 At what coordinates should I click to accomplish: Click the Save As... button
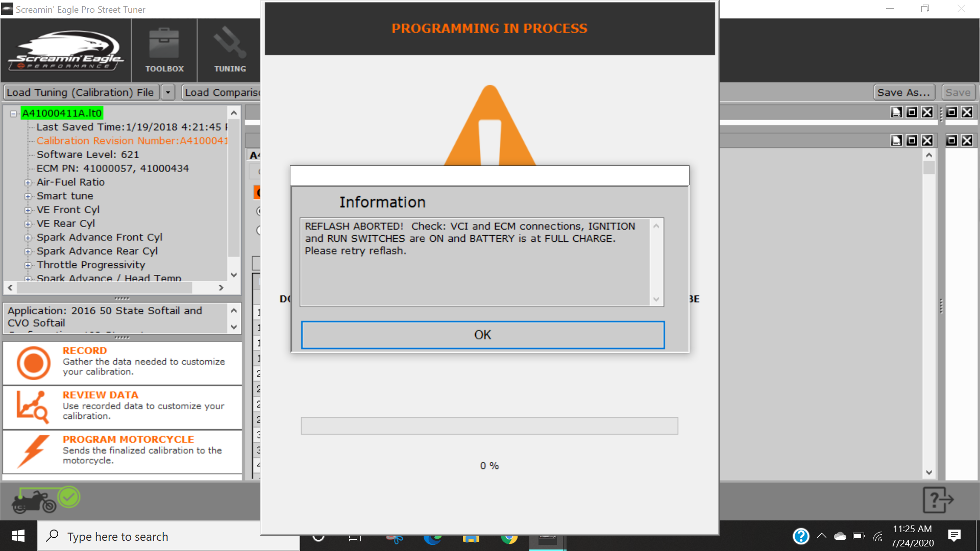coord(903,92)
